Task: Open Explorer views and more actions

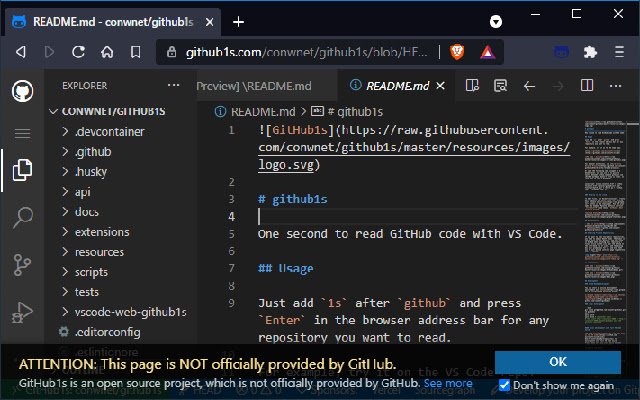Action: point(173,85)
